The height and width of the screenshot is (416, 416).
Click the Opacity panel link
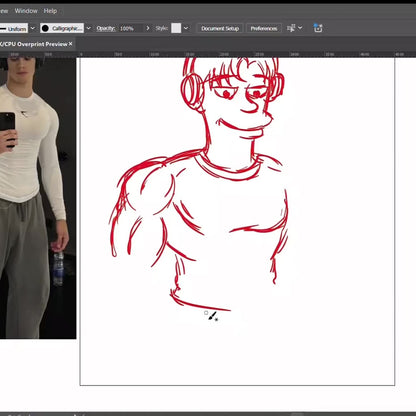(x=106, y=28)
